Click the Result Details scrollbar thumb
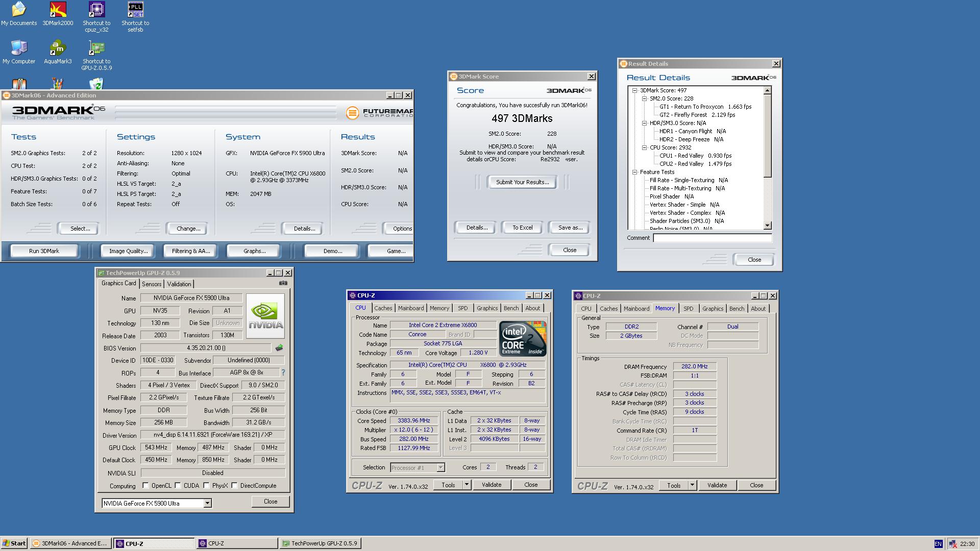The image size is (980, 551). tap(767, 136)
